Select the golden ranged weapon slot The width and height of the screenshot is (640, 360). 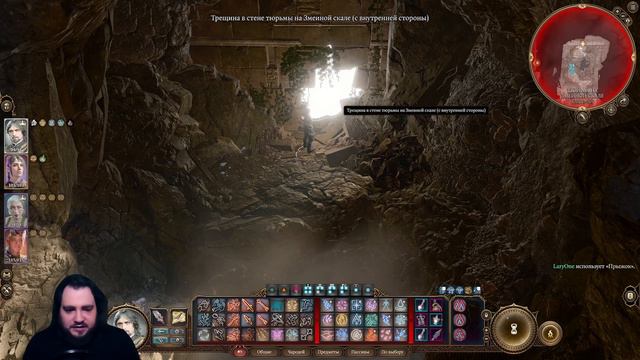178,317
